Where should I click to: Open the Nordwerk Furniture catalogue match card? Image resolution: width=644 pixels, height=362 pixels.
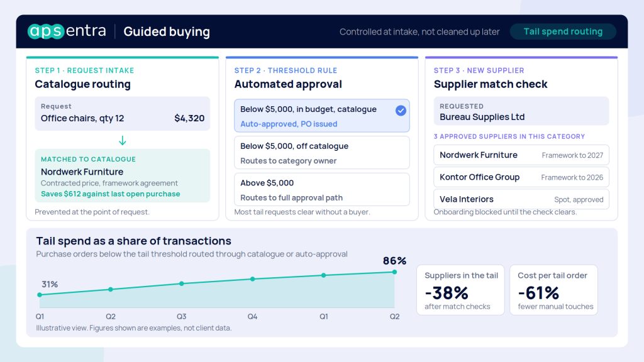[123, 176]
